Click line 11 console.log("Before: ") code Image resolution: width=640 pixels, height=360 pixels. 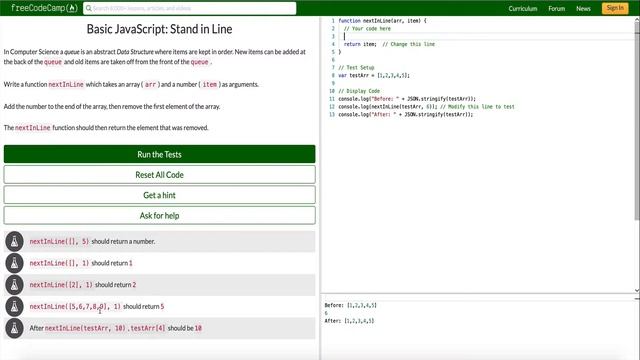(x=407, y=99)
